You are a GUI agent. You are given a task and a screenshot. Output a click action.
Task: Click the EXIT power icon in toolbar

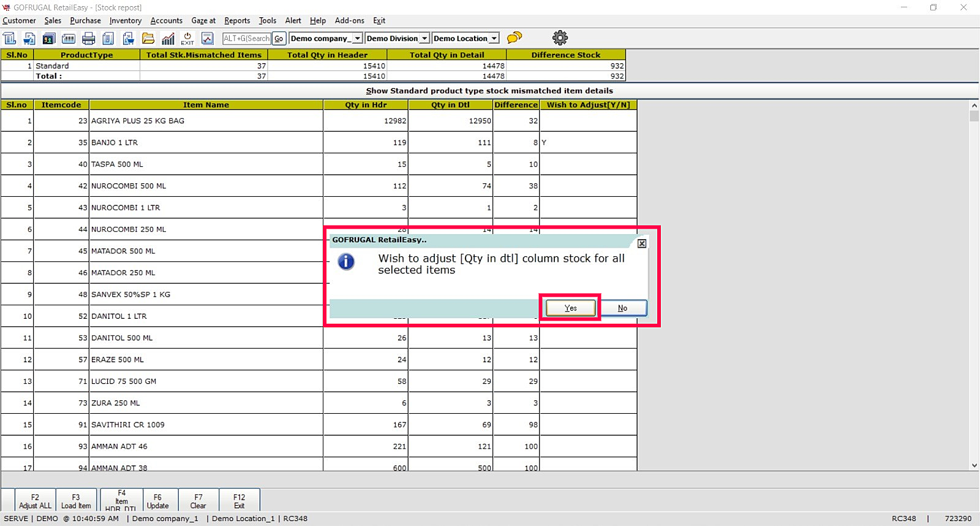click(x=187, y=39)
